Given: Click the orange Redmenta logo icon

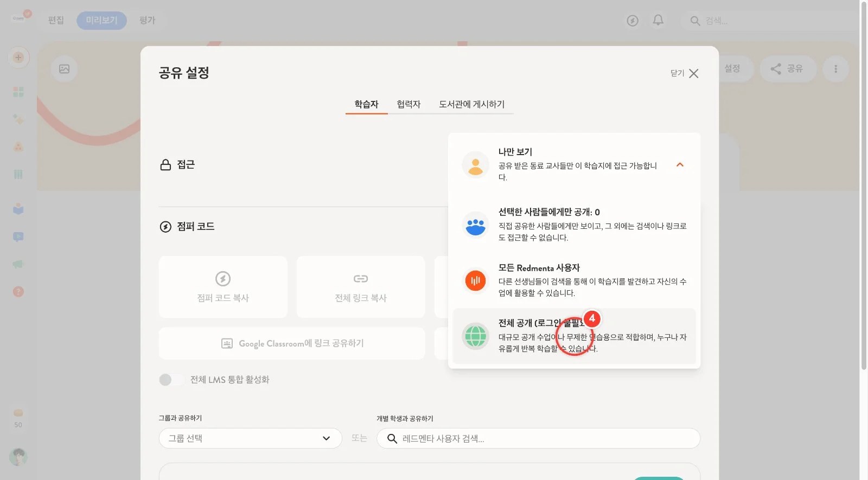Looking at the screenshot, I should (x=475, y=280).
